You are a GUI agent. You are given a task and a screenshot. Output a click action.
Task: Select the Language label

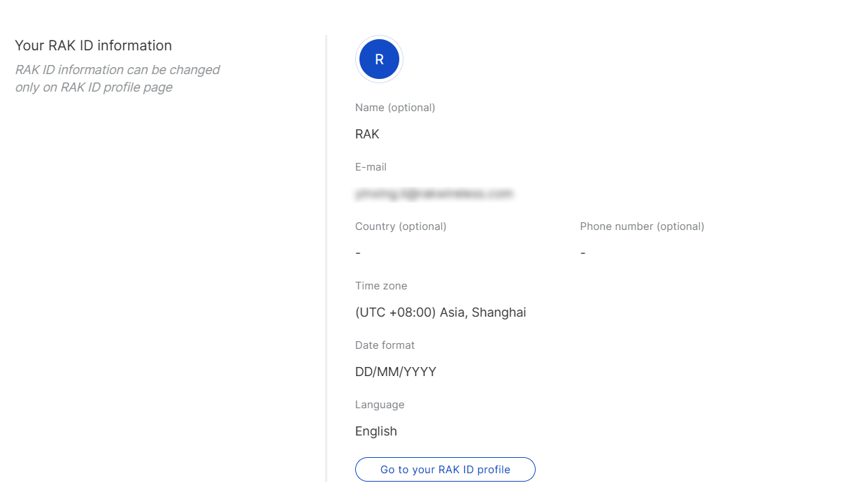[x=380, y=404]
